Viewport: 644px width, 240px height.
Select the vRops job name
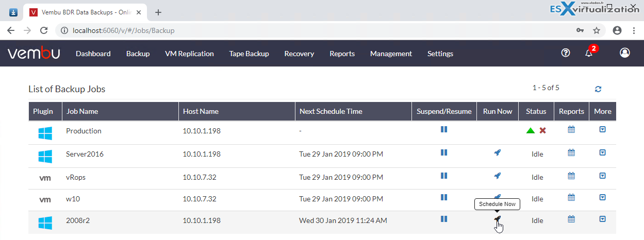[76, 177]
